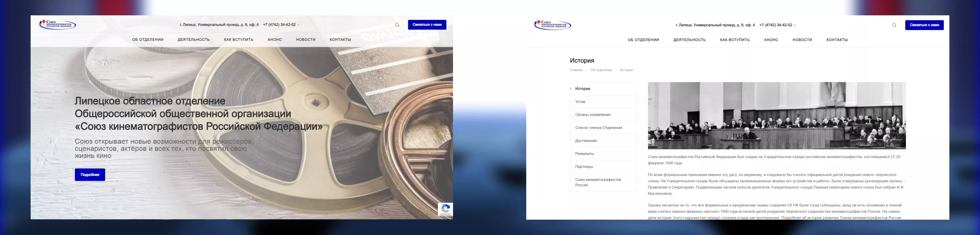The width and height of the screenshot is (980, 235).
Task: Open «Деятельность» menu on the homepage
Action: [194, 40]
